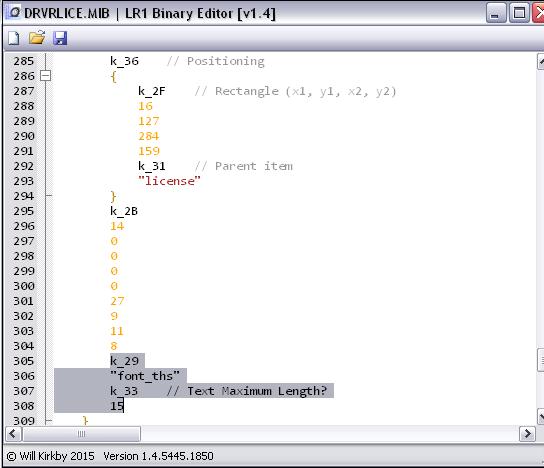
Task: Create a new file with the blank page icon
Action: [14, 38]
